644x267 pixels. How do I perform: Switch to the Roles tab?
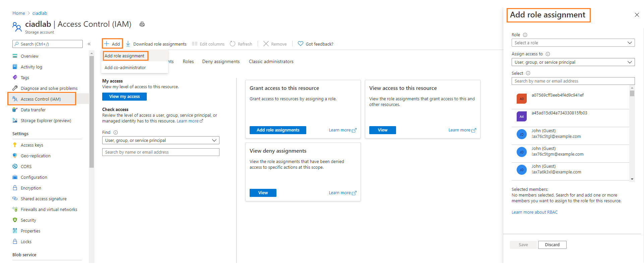188,62
